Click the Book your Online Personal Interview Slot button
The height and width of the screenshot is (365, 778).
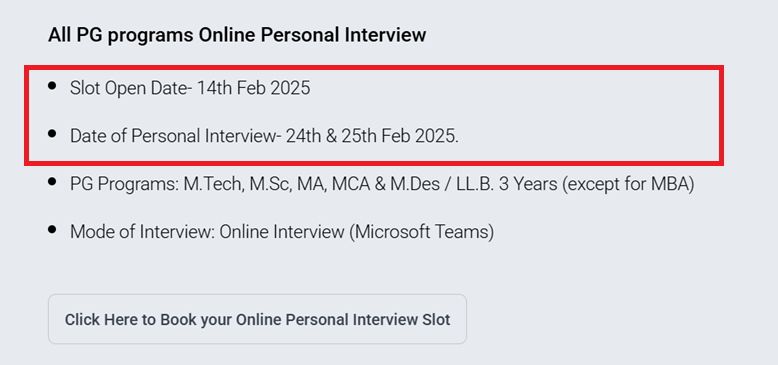257,319
